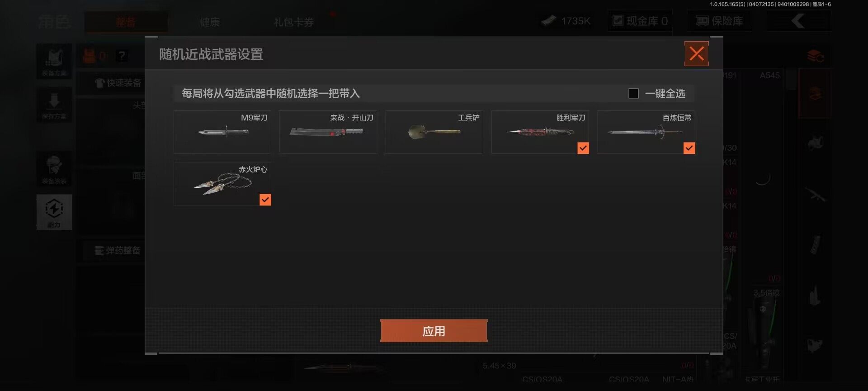This screenshot has height=391, width=868.
Task: Select the M9军刀 weapon card
Action: click(x=222, y=132)
